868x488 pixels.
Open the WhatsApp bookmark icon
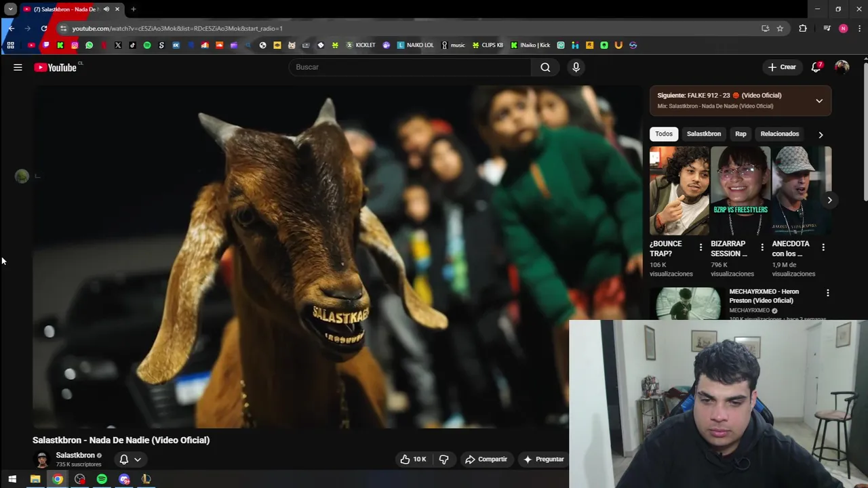click(89, 45)
